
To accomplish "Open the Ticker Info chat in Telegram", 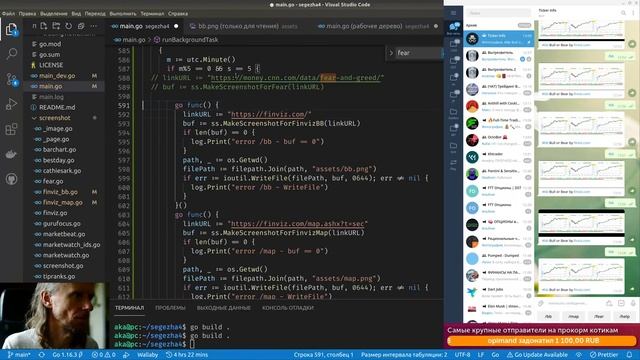I will (499, 39).
